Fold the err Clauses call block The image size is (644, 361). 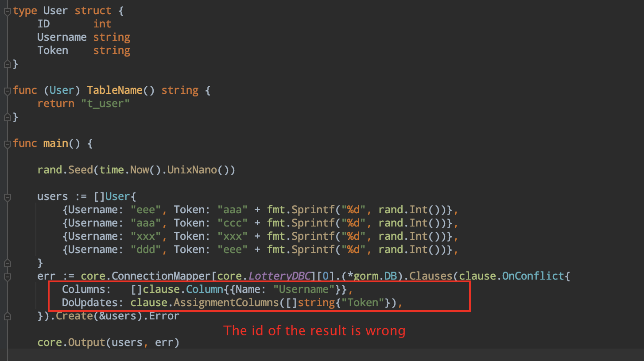click(x=7, y=277)
